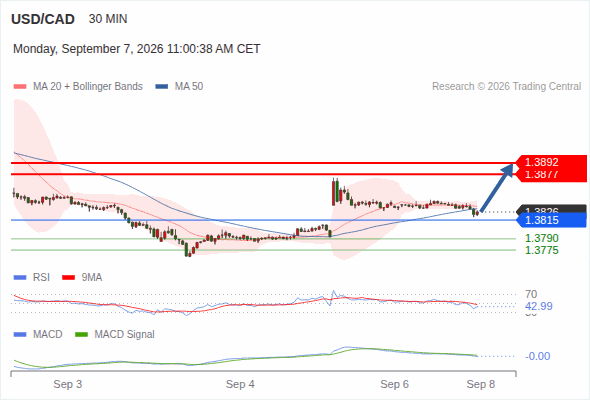The image size is (590, 400).
Task: Click the MACD Signal legend text
Action: [125, 334]
